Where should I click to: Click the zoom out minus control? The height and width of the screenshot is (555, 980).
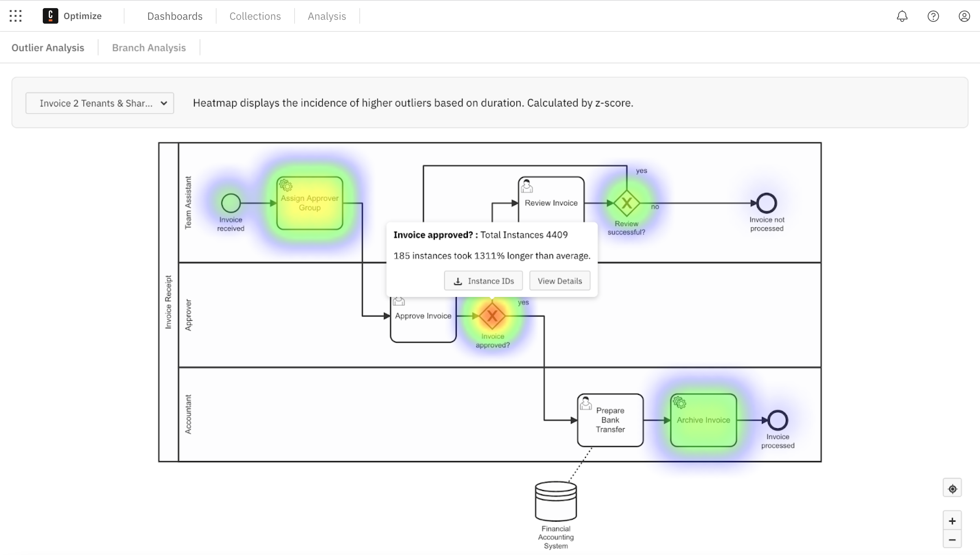click(x=952, y=539)
